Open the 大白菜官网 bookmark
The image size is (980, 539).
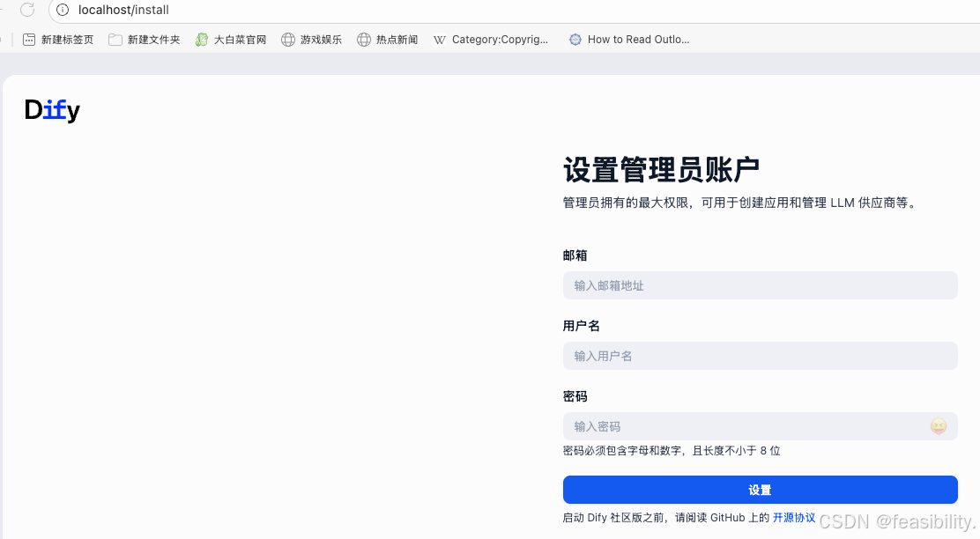231,40
